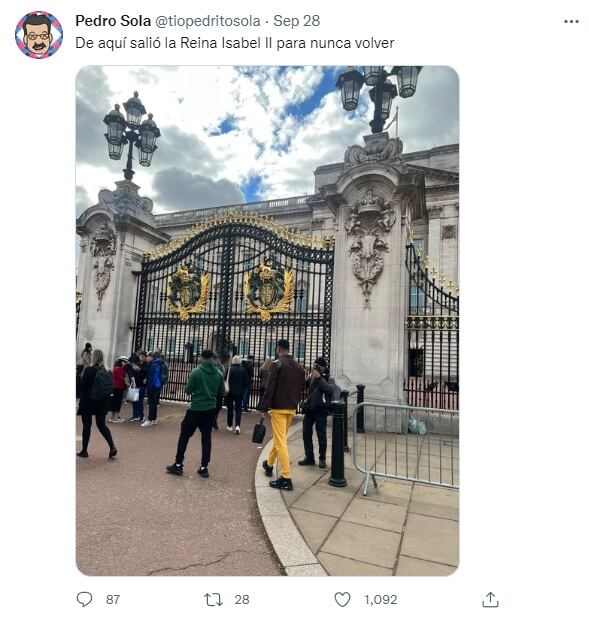Open the share upload icon
Viewport: 589px width, 621px height.
[x=490, y=600]
